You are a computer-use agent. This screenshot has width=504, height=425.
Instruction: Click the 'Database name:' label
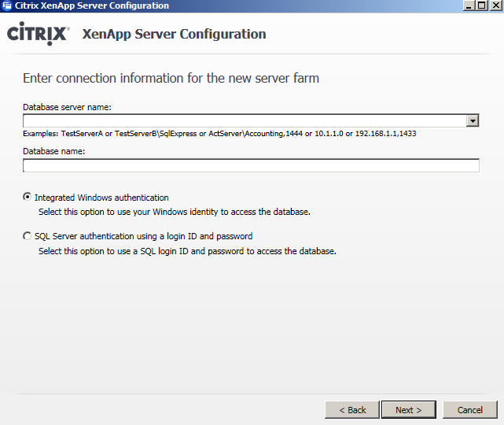pyautogui.click(x=54, y=151)
